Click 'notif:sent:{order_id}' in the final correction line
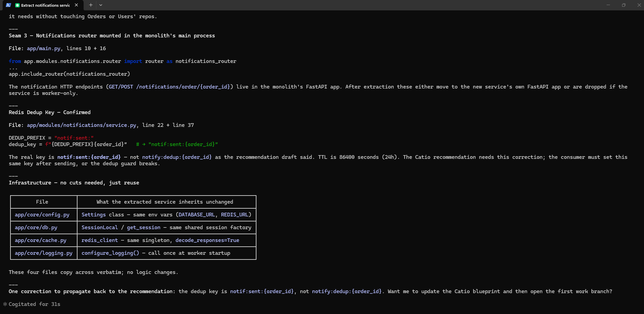 [x=262, y=291]
